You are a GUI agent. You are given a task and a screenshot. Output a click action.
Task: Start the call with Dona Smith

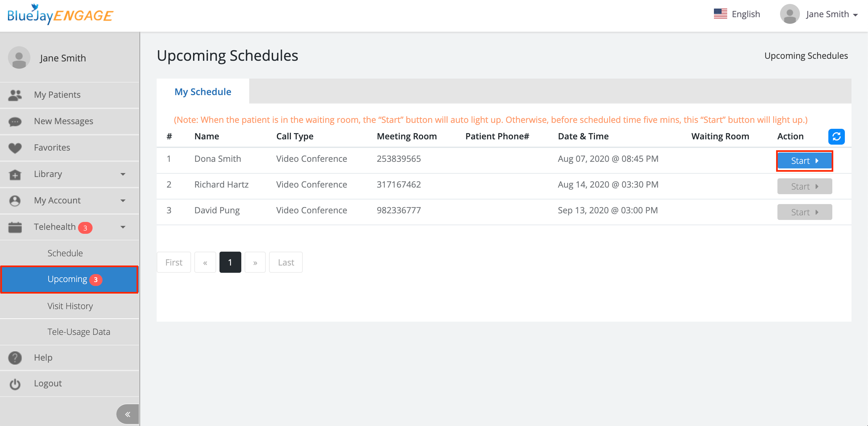(x=804, y=161)
